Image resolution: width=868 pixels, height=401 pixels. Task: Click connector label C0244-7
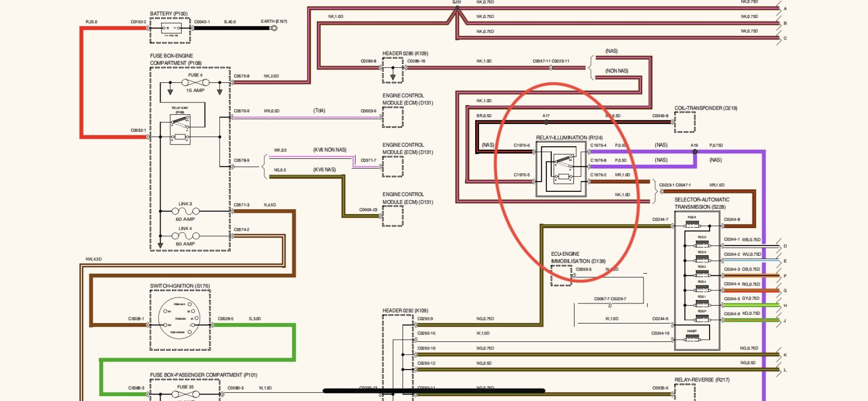point(660,219)
